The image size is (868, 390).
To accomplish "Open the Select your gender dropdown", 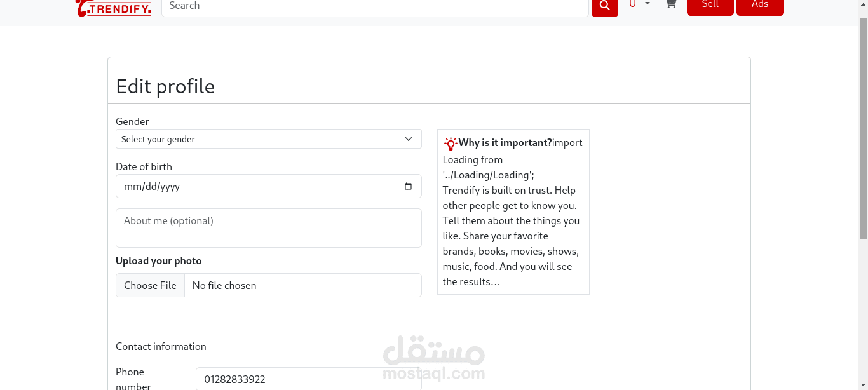I will click(x=269, y=139).
